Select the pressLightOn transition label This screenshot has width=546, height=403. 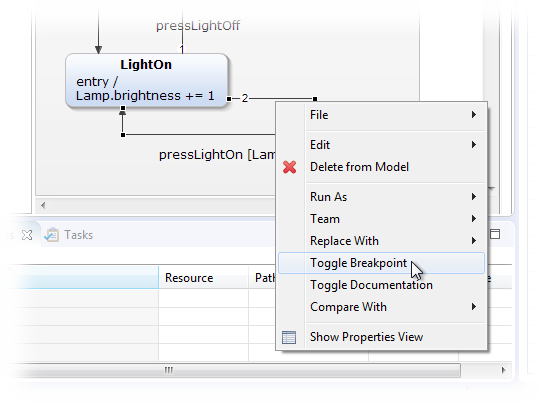[217, 155]
